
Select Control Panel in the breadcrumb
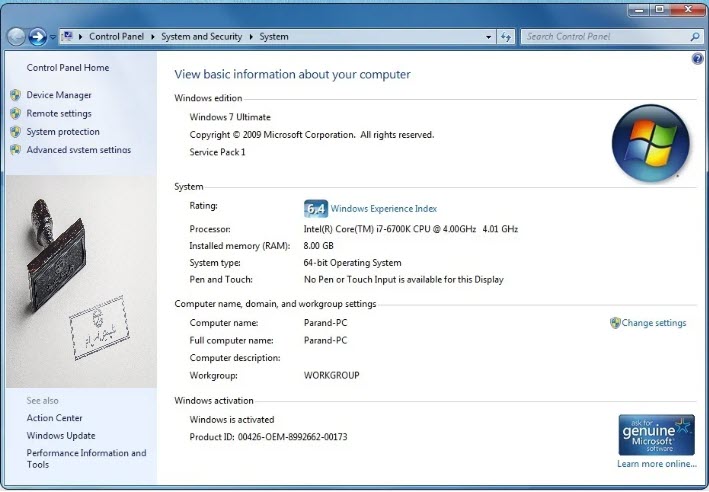click(x=116, y=37)
